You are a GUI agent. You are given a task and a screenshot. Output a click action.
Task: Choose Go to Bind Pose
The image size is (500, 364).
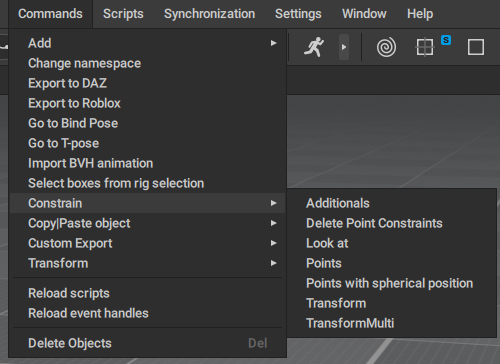pos(147,123)
